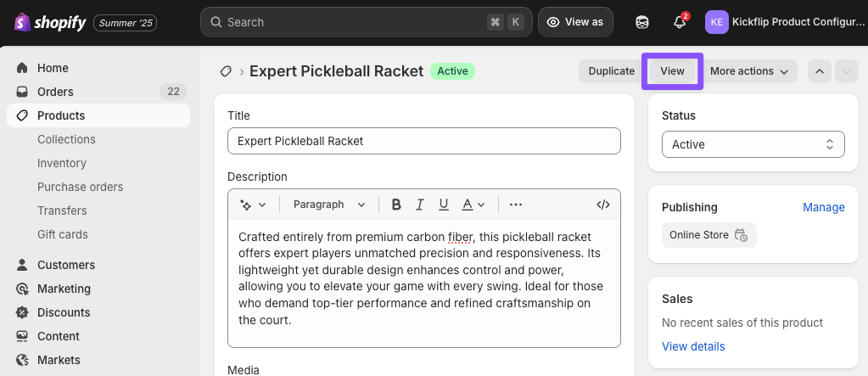The image size is (868, 376).
Task: Open the AI magic text generator
Action: (x=253, y=205)
